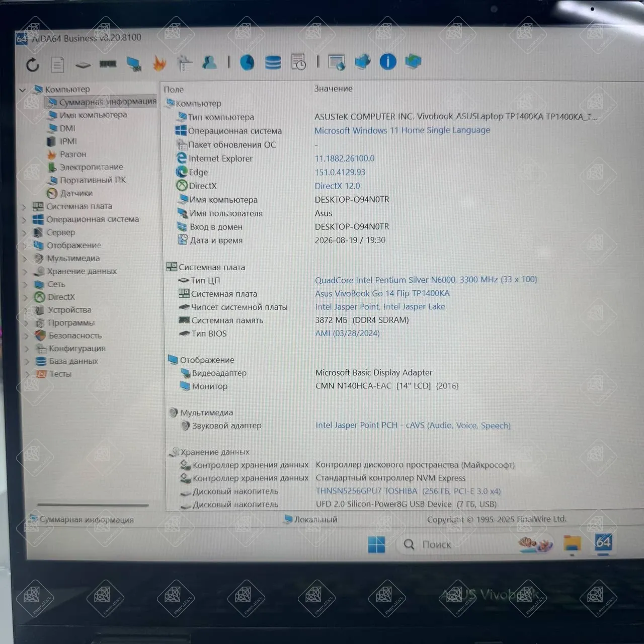Expand the Системная плата tree node
644x644 pixels.
point(24,207)
